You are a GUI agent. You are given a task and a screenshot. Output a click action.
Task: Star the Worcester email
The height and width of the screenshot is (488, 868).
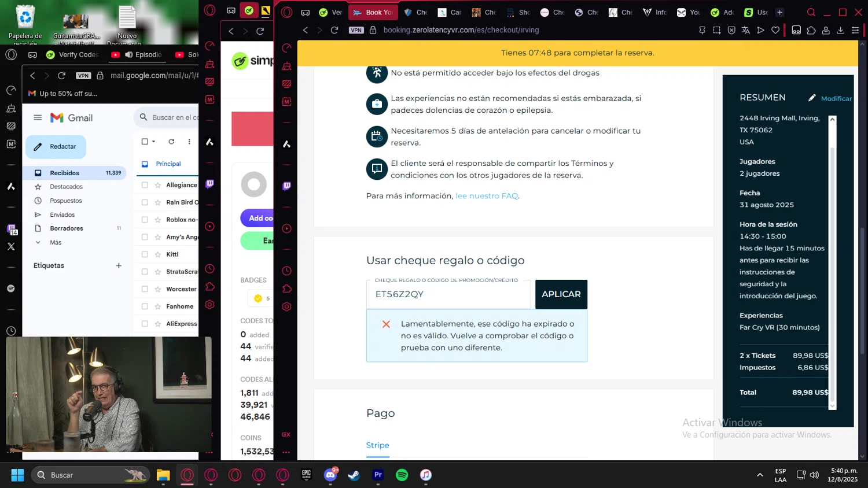pyautogui.click(x=157, y=289)
